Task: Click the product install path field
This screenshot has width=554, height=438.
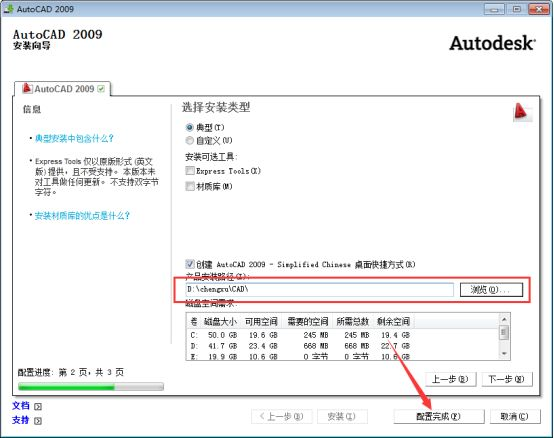Action: [x=319, y=290]
